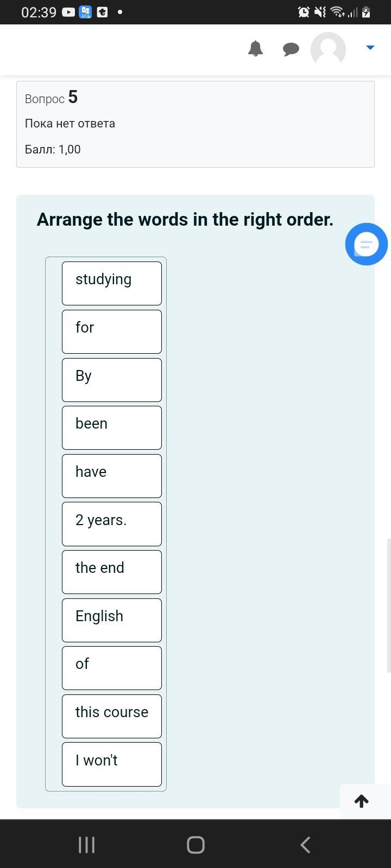Tap the scroll-to-top arrow button
The image size is (391, 868).
pyautogui.click(x=362, y=801)
